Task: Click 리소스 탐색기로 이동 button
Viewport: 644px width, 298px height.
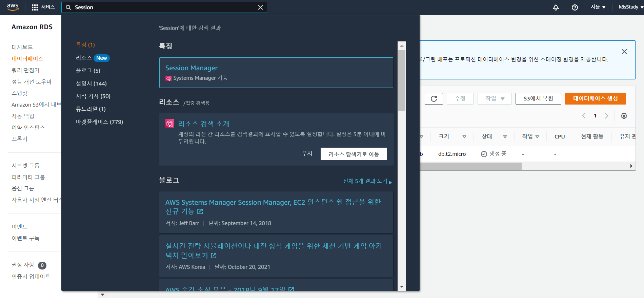Action: tap(354, 154)
